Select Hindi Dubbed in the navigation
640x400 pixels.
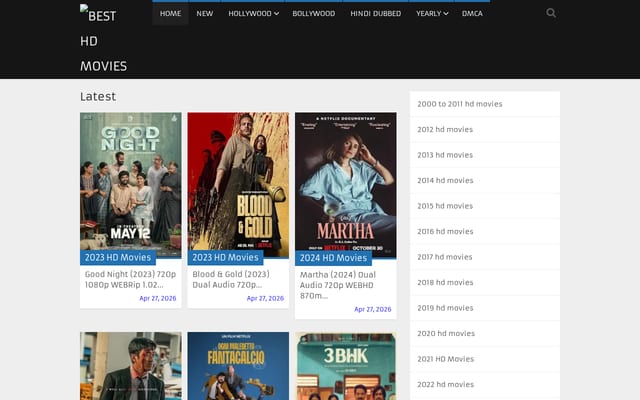click(x=376, y=13)
